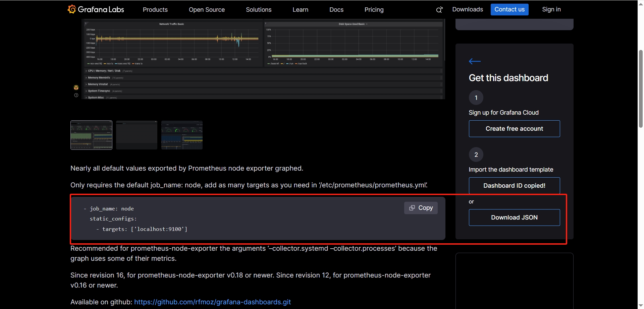This screenshot has height=309, width=644.
Task: Open the rfmoz grafana-dashboards GitHub link
Action: click(x=212, y=302)
